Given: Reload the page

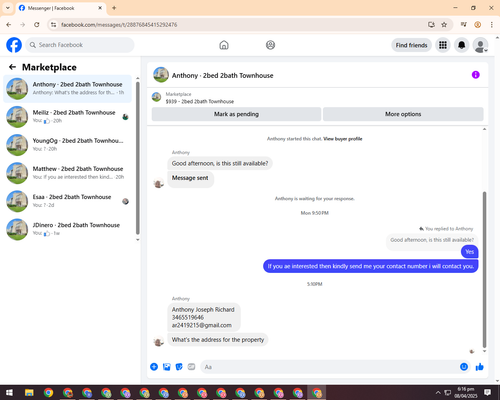Looking at the screenshot, I should (37, 25).
